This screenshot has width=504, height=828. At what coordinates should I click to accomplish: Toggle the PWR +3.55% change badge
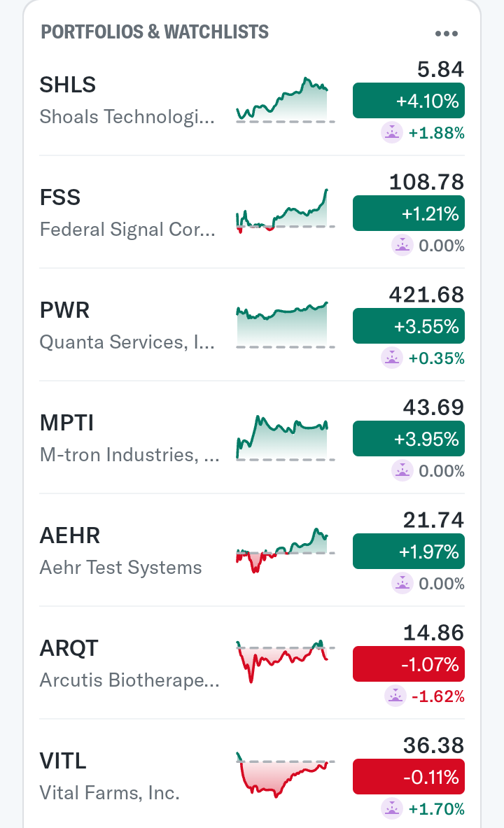(x=409, y=326)
